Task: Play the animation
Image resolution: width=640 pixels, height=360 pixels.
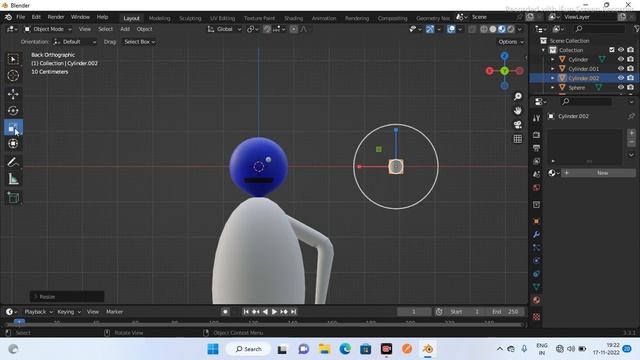Action: [x=274, y=311]
